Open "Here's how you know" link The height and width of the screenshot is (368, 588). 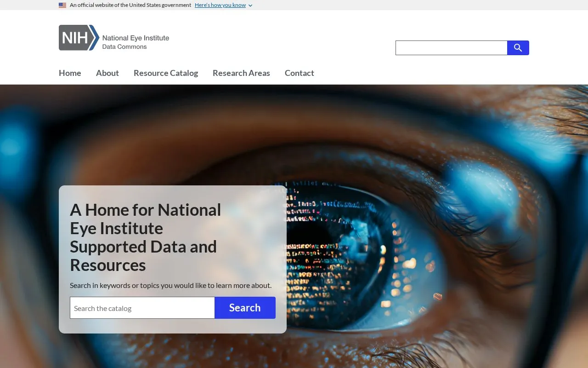click(x=220, y=5)
